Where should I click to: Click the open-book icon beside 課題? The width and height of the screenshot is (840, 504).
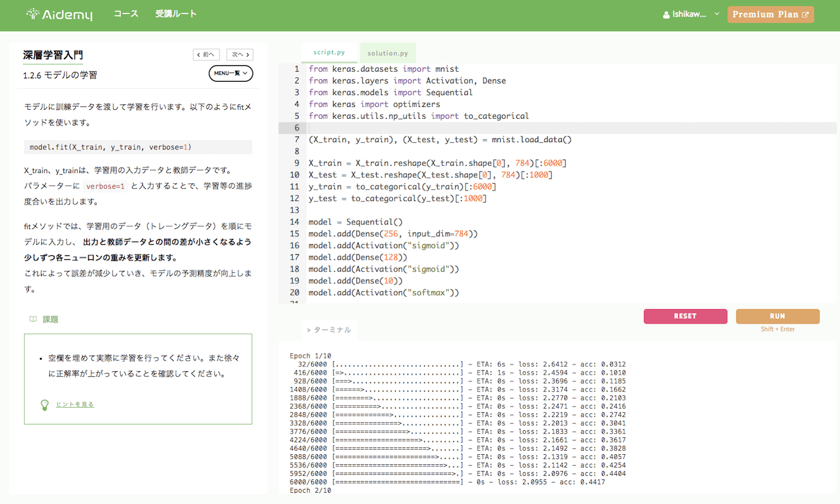click(33, 319)
